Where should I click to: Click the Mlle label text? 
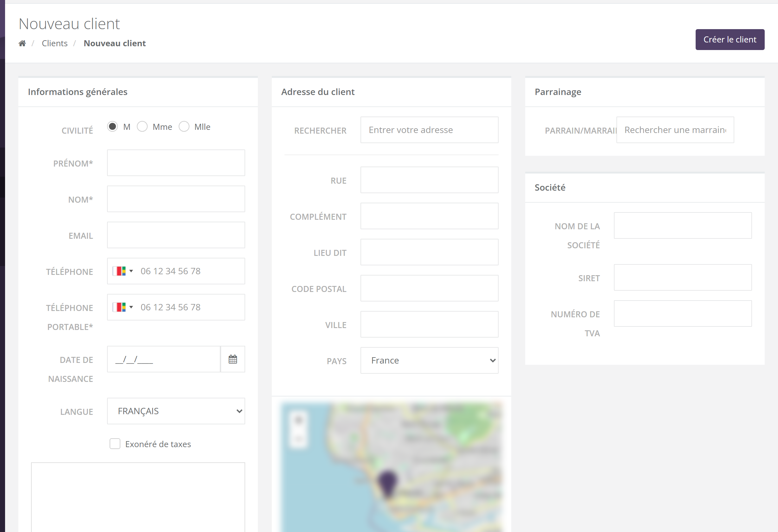tap(202, 127)
